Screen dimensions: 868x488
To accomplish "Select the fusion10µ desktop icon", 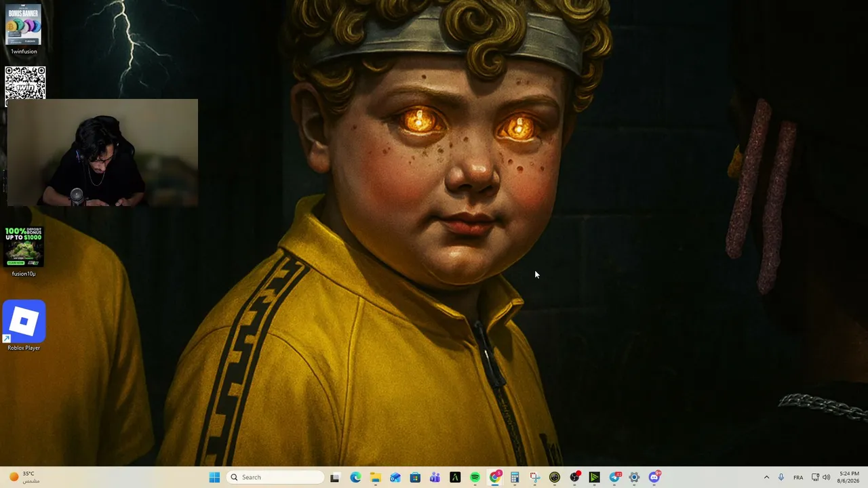I will [x=24, y=251].
